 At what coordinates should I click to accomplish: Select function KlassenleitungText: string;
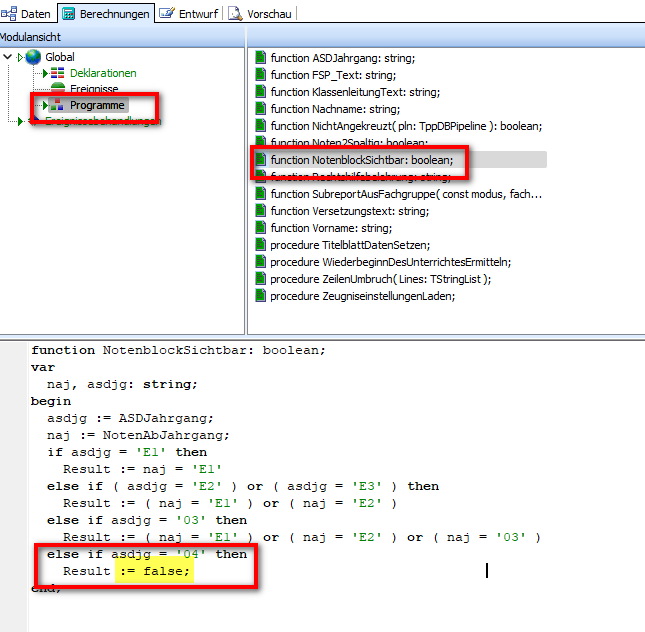point(355,92)
